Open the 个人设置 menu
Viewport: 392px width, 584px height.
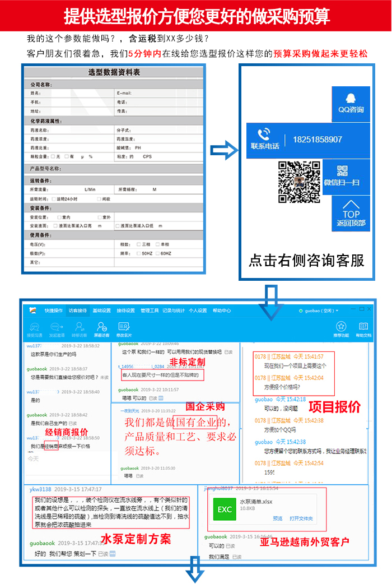click(198, 310)
